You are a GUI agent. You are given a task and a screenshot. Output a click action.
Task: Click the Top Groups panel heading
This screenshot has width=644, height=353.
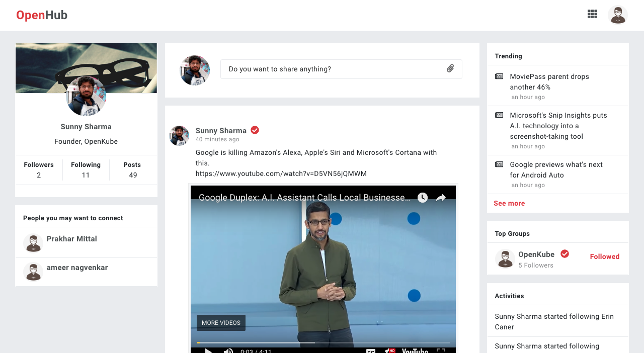click(x=512, y=233)
